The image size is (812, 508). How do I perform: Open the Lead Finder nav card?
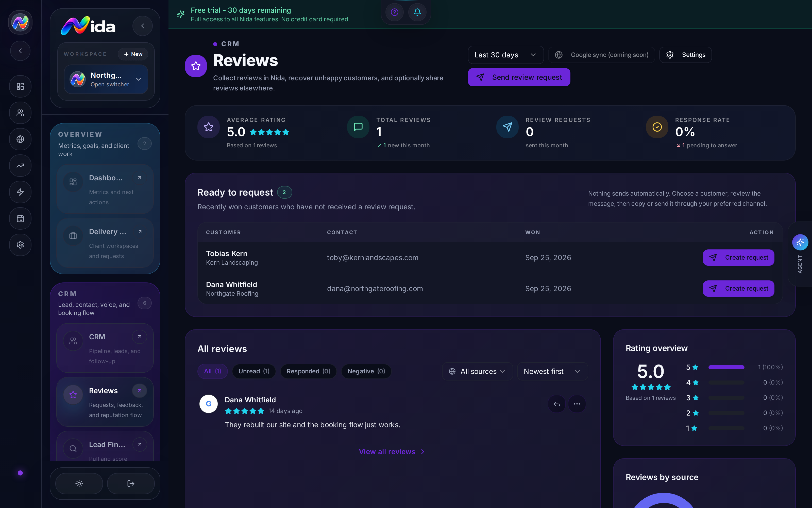(105, 446)
